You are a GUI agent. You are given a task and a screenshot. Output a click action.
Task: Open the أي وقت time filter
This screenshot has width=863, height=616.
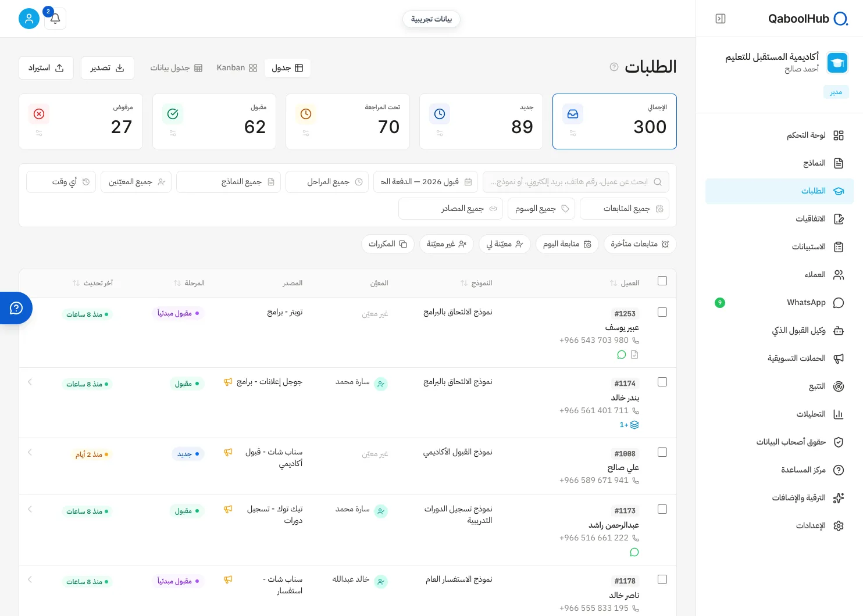pos(61,182)
